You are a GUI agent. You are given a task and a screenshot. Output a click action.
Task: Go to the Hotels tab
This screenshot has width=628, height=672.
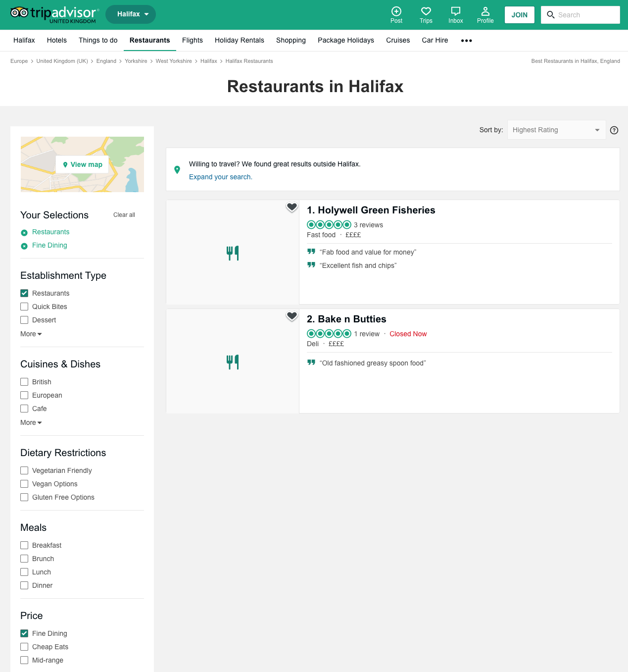(x=57, y=40)
